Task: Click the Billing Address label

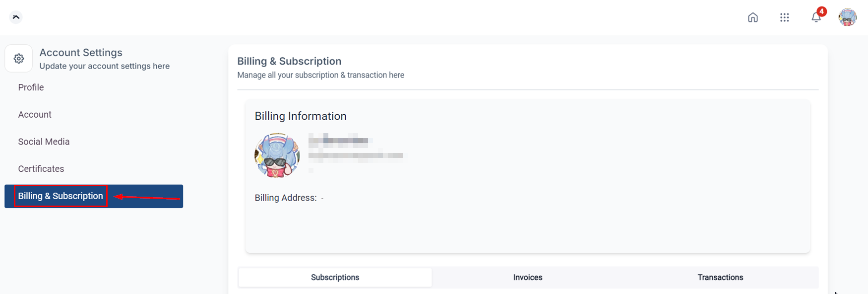Action: click(286, 198)
